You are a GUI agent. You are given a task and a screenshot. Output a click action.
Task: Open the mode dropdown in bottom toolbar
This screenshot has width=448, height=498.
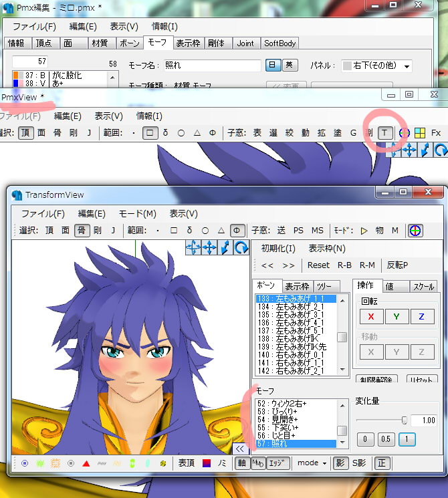pyautogui.click(x=312, y=463)
